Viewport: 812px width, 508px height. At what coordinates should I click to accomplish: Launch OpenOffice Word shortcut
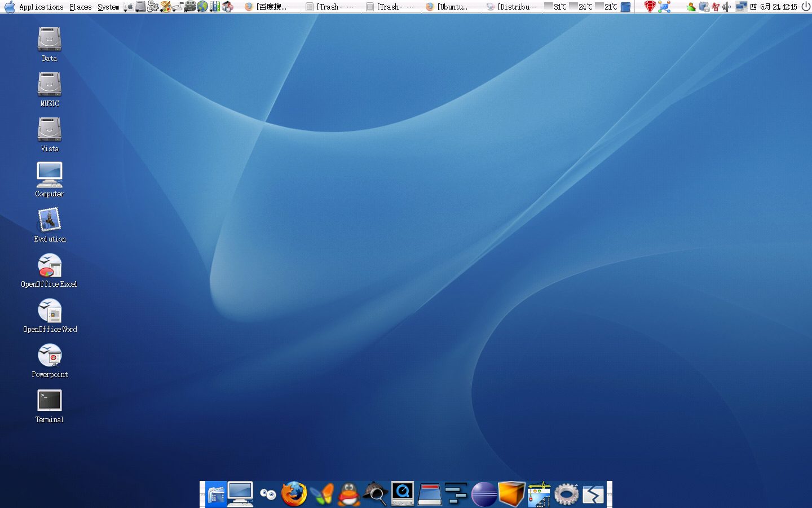click(x=50, y=315)
